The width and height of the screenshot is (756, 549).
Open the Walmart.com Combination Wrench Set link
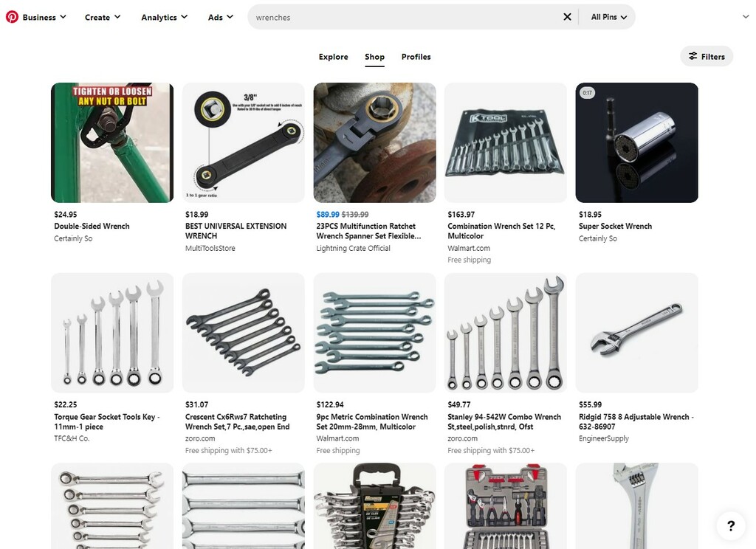point(469,248)
